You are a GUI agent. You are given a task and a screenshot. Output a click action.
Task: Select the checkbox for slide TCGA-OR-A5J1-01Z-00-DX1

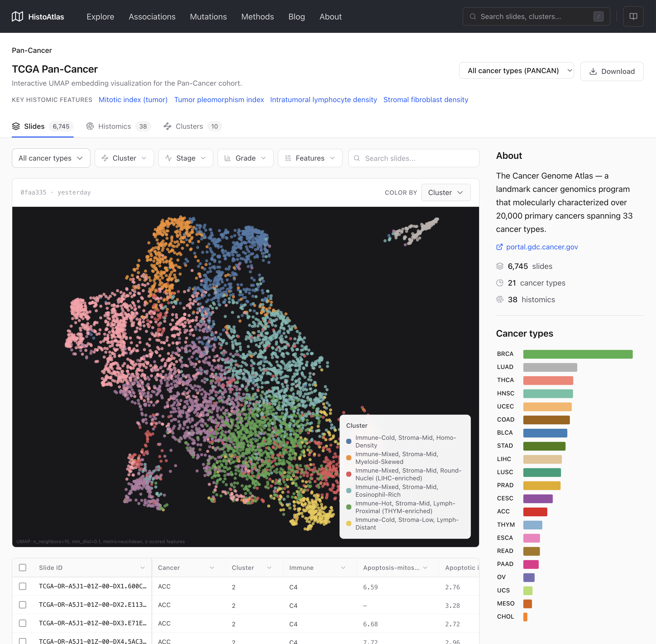(x=23, y=587)
